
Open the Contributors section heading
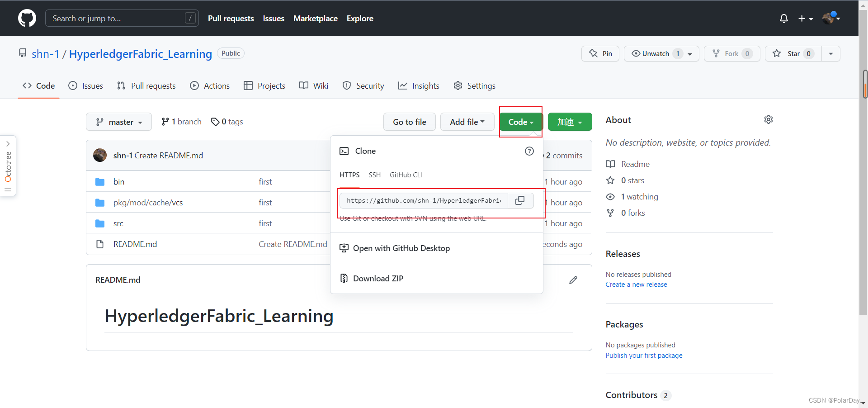(632, 395)
